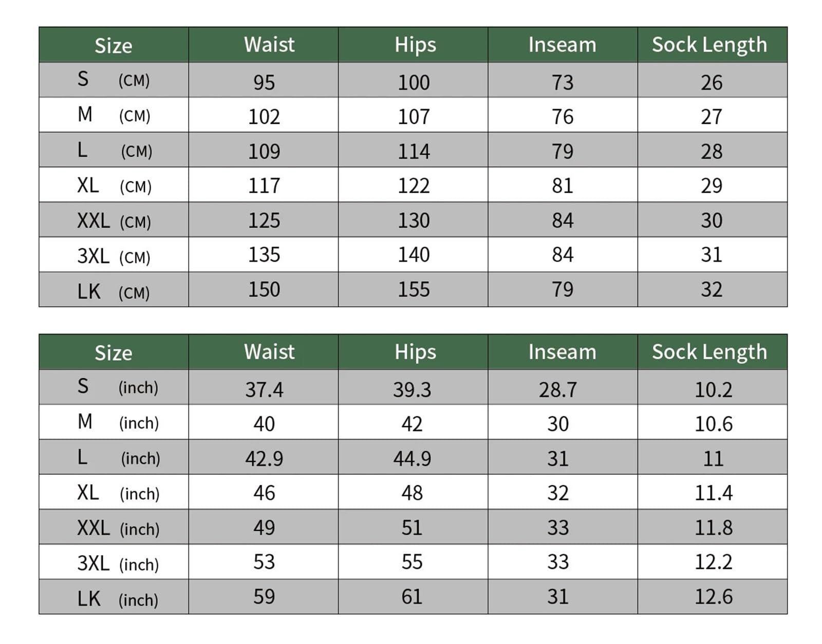Click the hips value 140 for 3XL
Screen dimensions: 822x644
click(x=414, y=254)
